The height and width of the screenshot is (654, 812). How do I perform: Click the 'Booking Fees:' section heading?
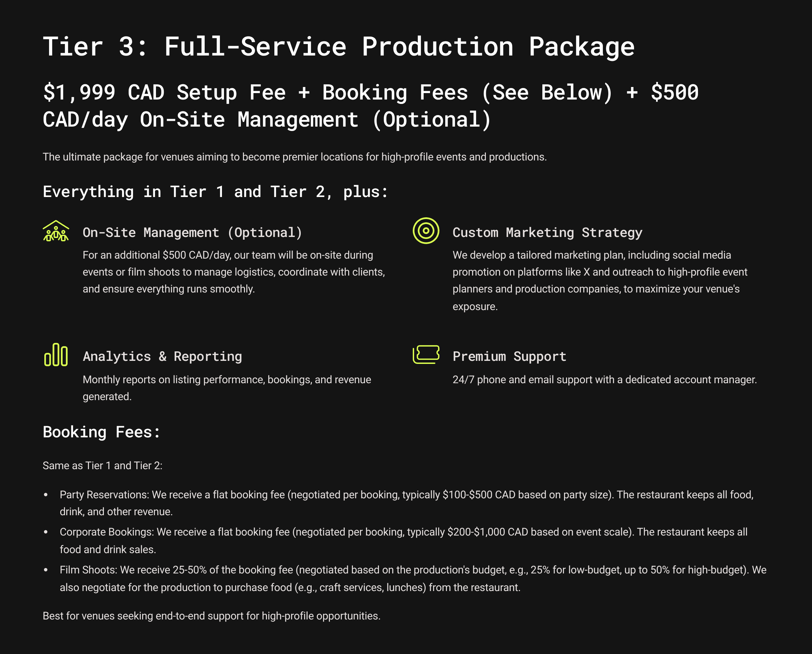[x=101, y=432]
